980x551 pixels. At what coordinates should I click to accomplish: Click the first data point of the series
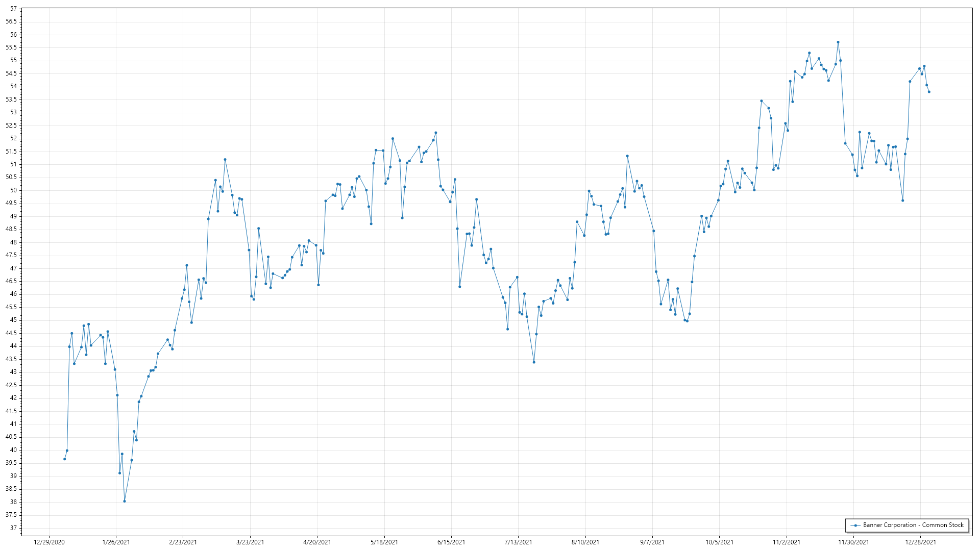tap(64, 459)
